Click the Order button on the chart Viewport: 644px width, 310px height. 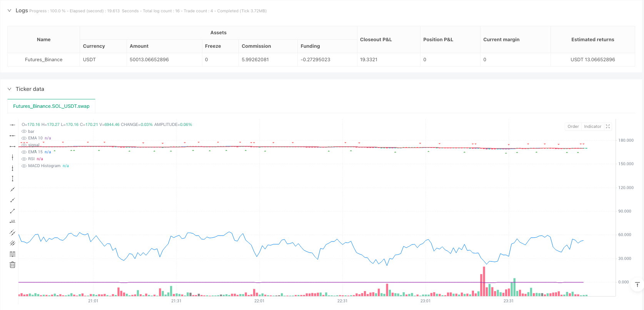point(573,126)
